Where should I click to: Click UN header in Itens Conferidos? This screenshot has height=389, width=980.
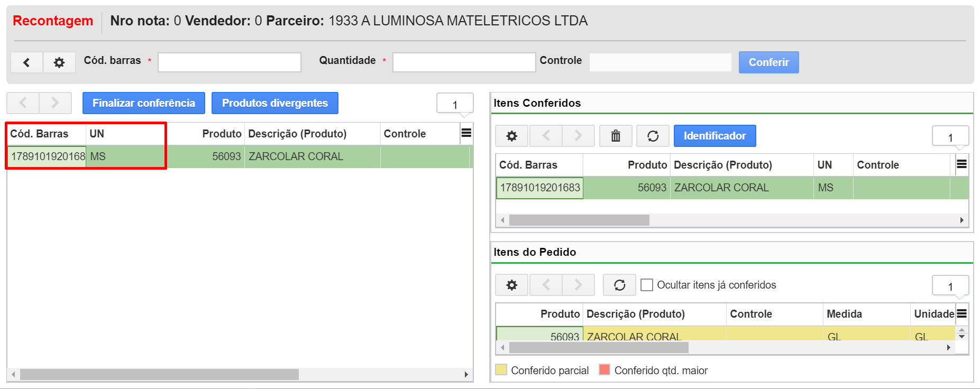point(833,165)
